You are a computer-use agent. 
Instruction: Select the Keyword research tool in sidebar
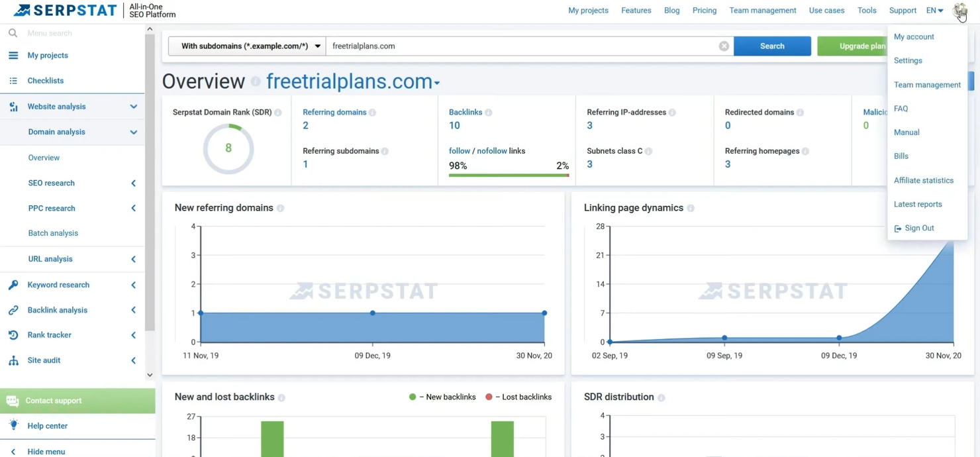[58, 284]
